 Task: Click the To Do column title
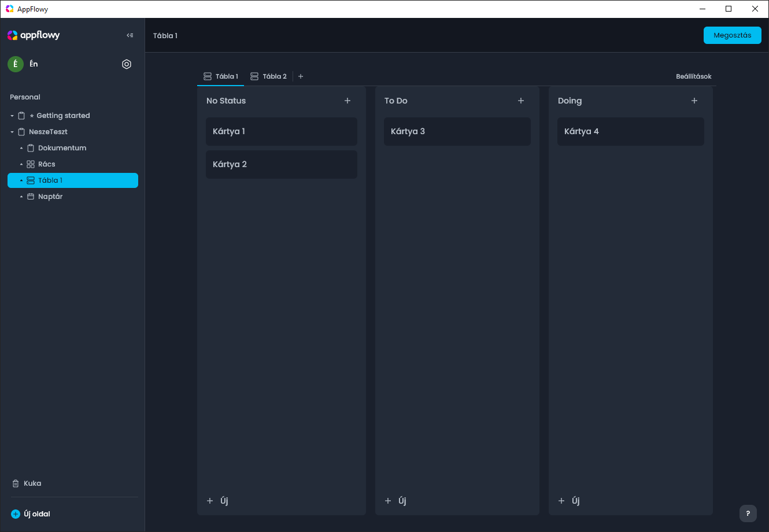point(396,101)
